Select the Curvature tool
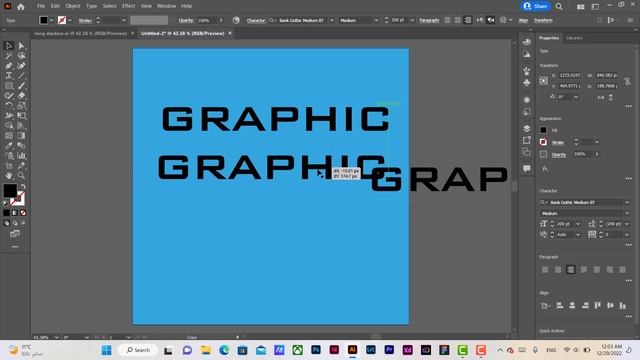Image resolution: width=640 pixels, height=360 pixels. pos(21,66)
